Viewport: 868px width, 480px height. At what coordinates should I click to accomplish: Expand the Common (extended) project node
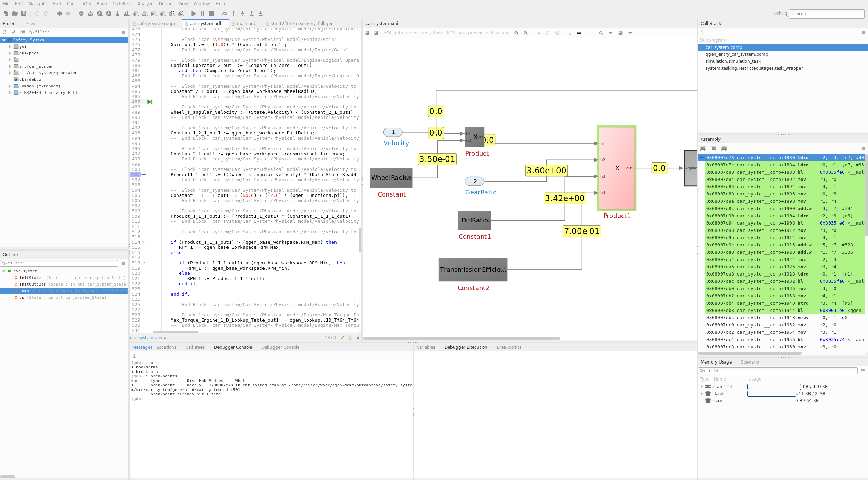coord(10,86)
